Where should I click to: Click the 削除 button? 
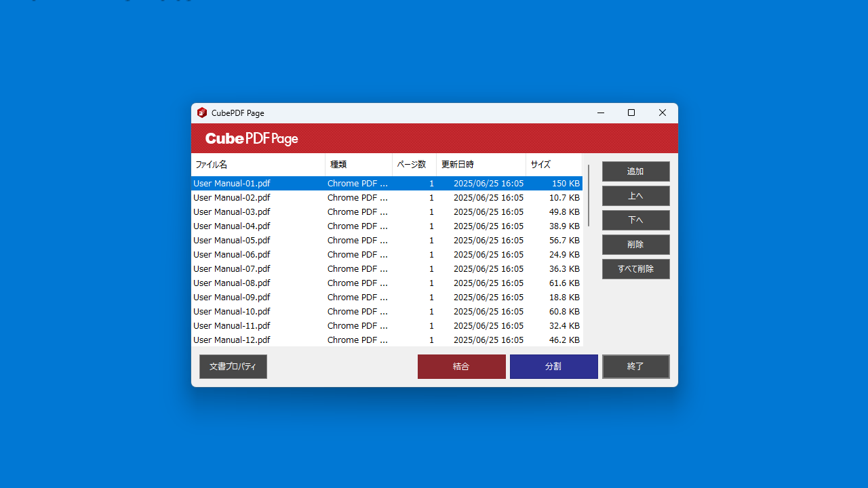636,245
